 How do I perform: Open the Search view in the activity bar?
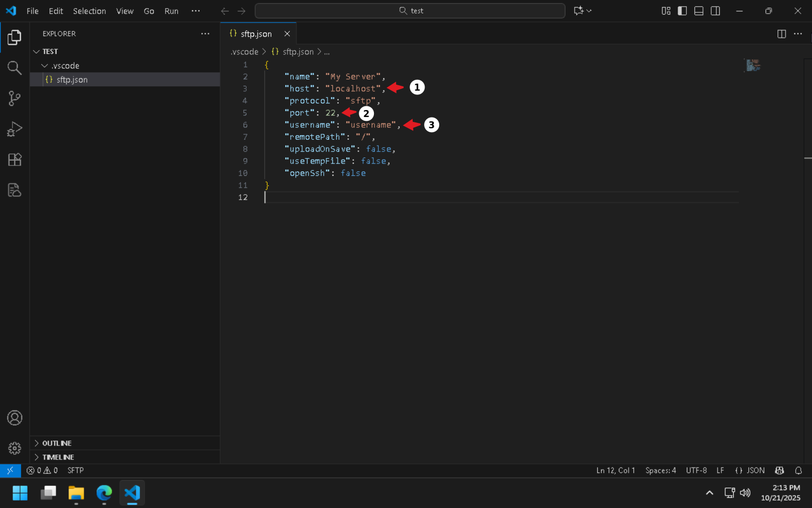14,68
